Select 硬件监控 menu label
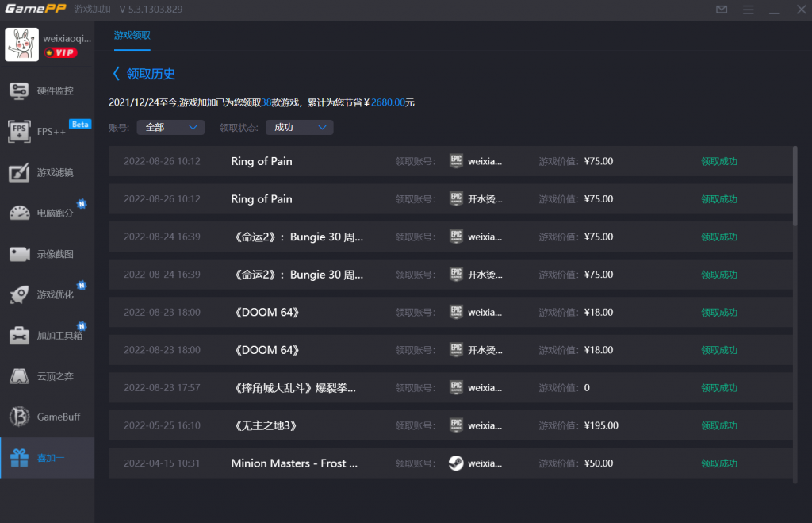Screen dimensions: 812x523 [55, 90]
